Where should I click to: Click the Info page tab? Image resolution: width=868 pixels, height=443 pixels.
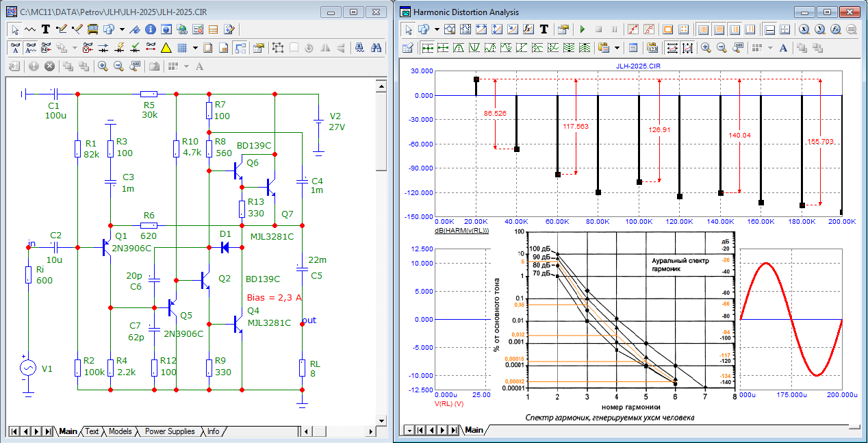coord(214,431)
